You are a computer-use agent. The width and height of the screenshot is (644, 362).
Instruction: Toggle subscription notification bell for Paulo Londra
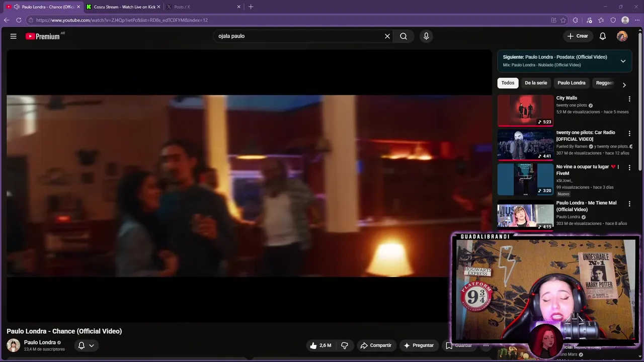point(82,345)
